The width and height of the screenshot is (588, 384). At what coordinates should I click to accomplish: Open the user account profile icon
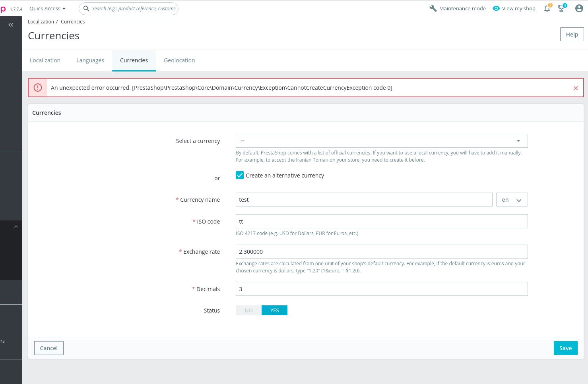[x=579, y=8]
